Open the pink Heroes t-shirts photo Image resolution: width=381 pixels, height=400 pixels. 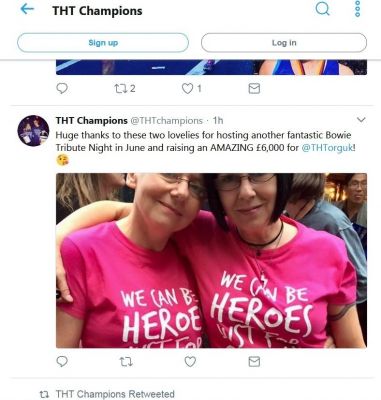pos(211,260)
